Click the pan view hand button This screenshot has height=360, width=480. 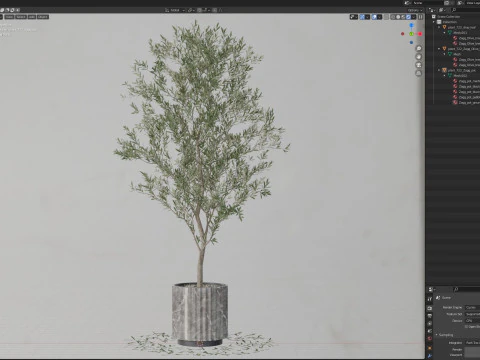pos(419,57)
